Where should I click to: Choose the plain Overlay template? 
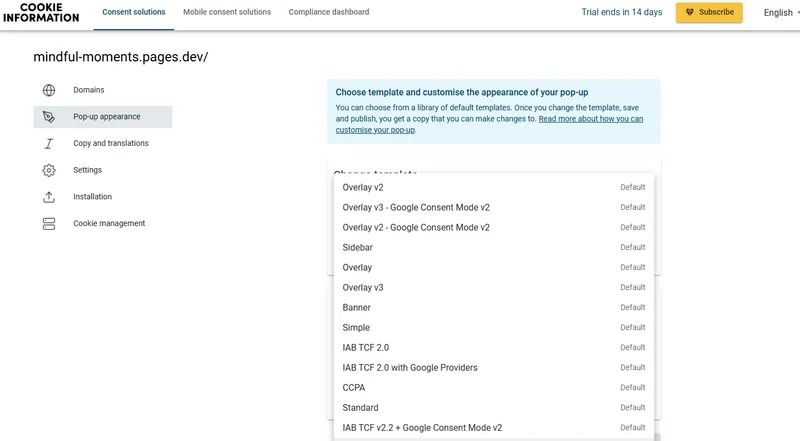click(x=494, y=267)
